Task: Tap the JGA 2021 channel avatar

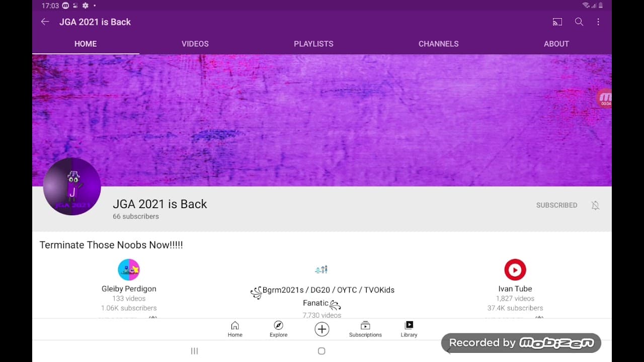Action: point(72,187)
